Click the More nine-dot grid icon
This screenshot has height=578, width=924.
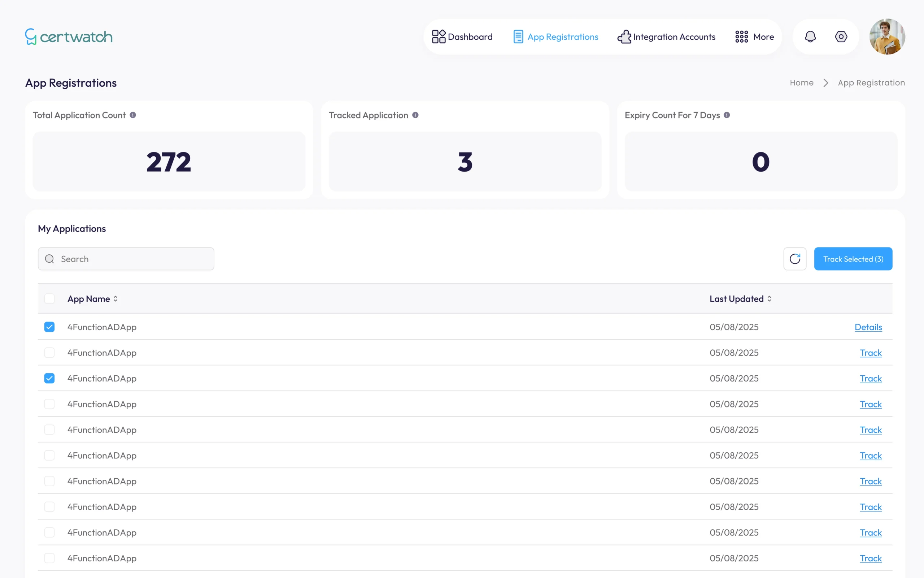[741, 37]
